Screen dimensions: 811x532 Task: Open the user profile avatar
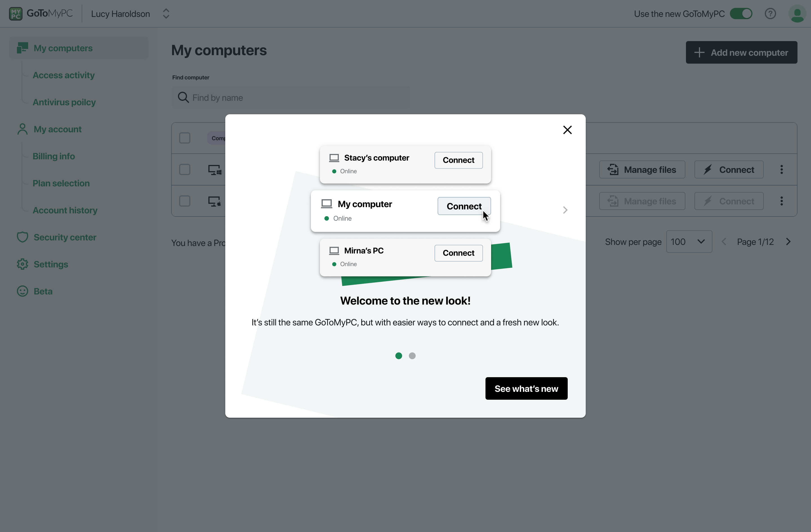click(797, 14)
